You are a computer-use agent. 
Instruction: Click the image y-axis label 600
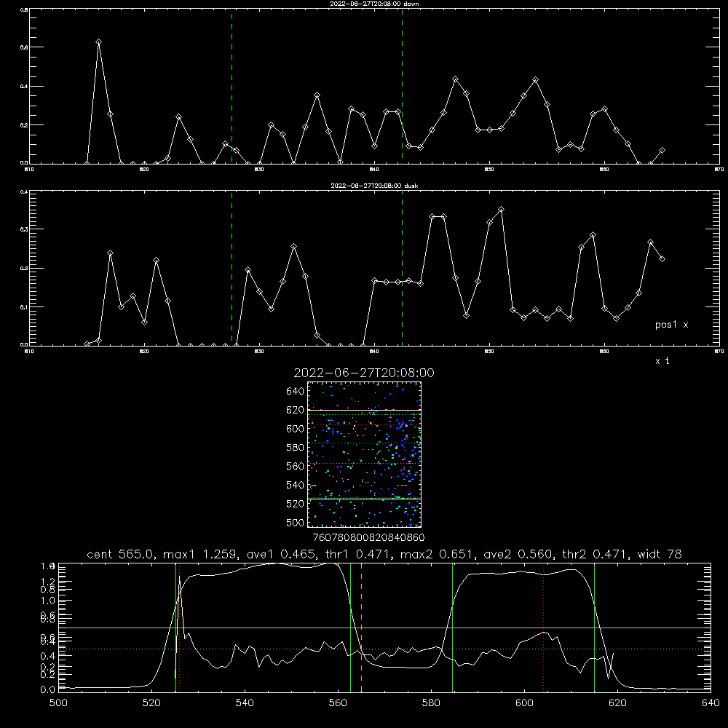tap(296, 429)
